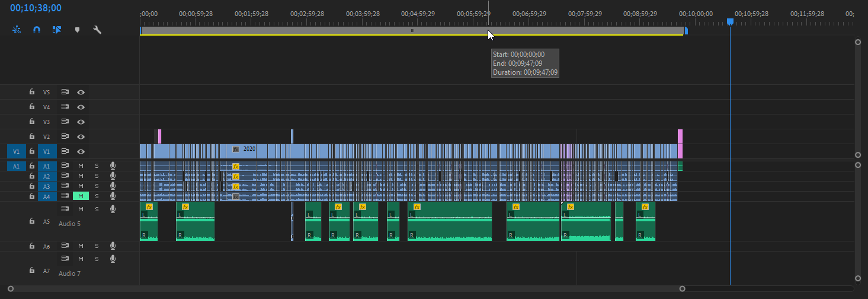The image size is (868, 299).
Task: Toggle Snap magnet icon in timeline
Action: (x=37, y=29)
